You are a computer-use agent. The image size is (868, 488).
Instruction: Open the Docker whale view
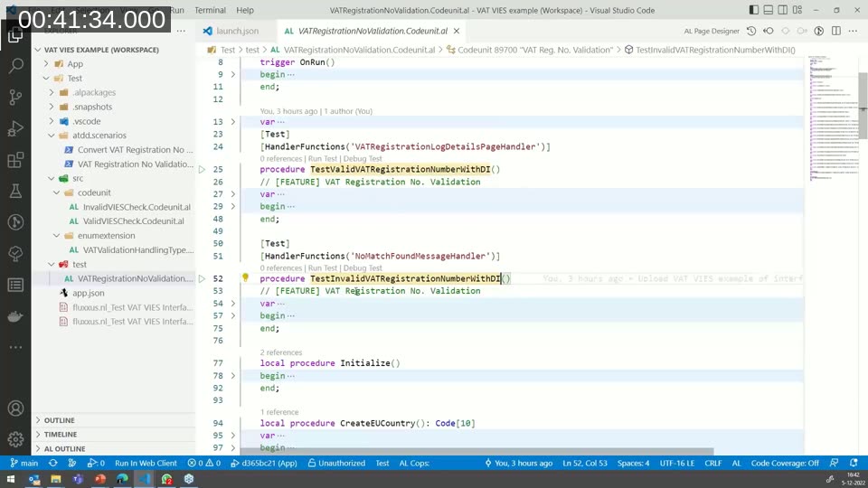(15, 316)
